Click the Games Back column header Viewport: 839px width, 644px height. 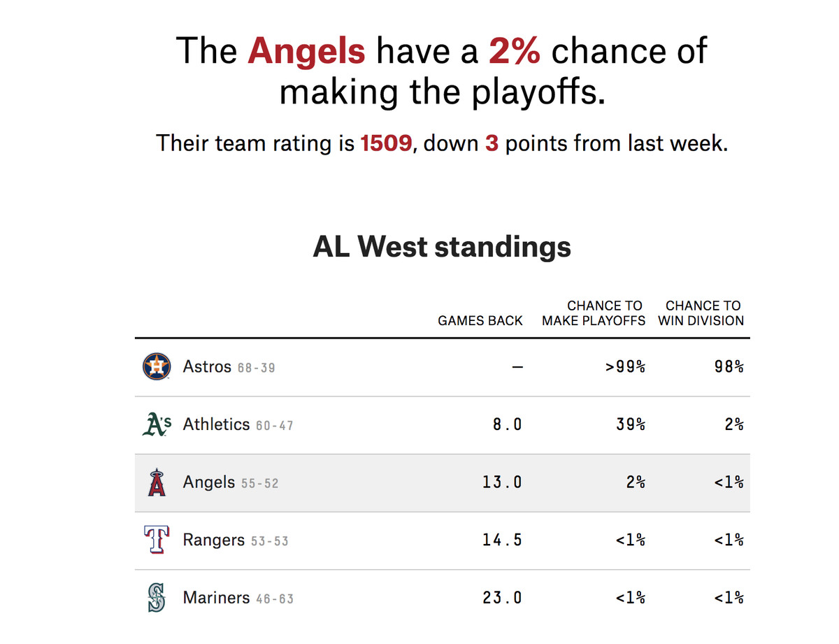[x=480, y=321]
